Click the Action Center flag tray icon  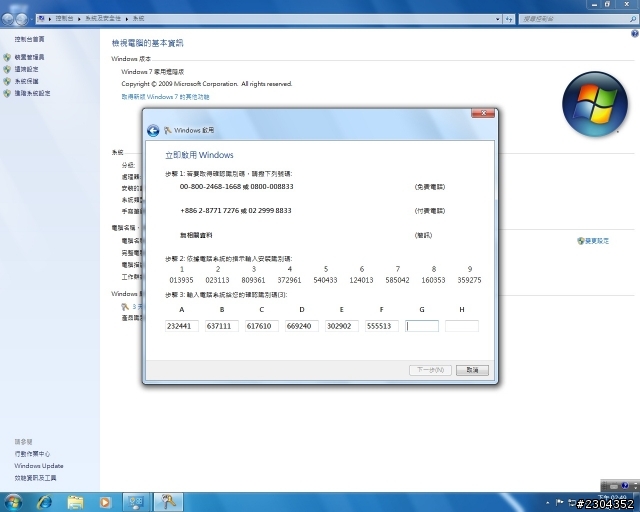(x=560, y=502)
